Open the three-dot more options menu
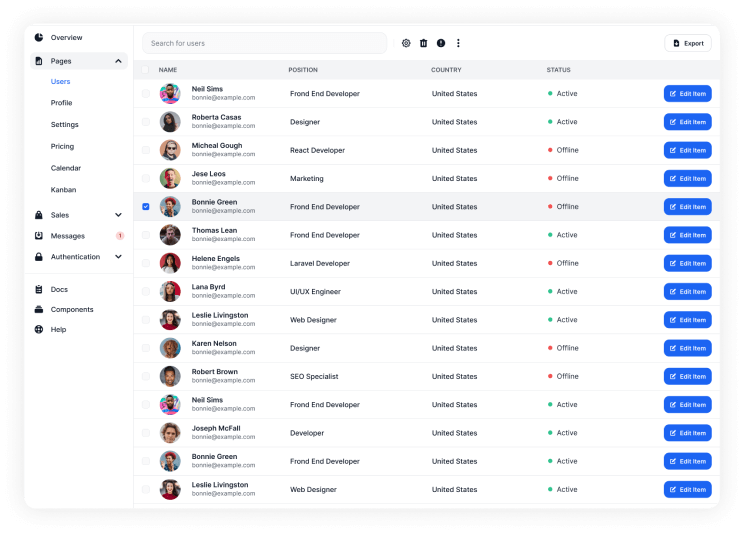744x534 pixels. (x=458, y=43)
